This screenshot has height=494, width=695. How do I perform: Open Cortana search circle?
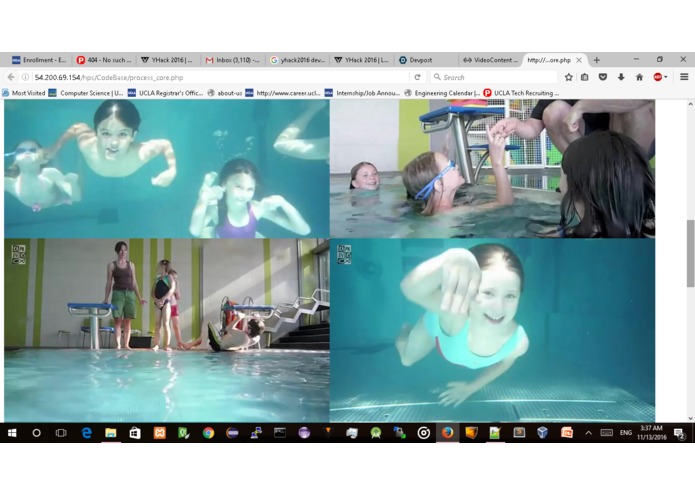coord(36,433)
